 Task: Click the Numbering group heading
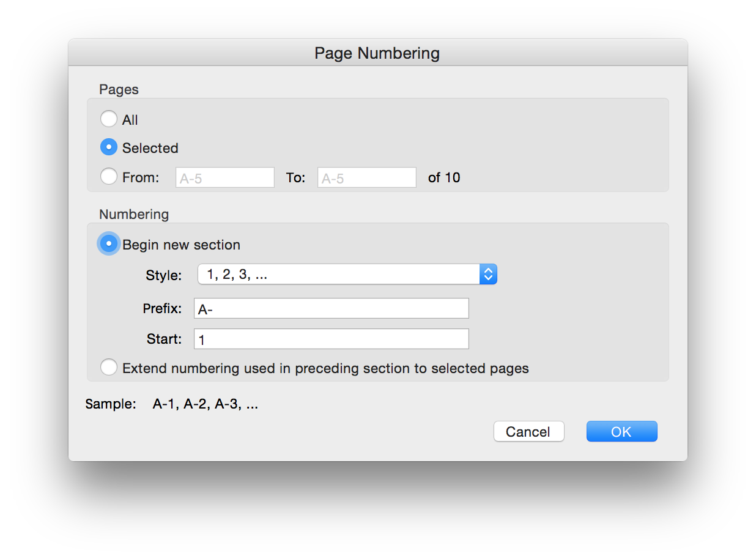(x=134, y=214)
